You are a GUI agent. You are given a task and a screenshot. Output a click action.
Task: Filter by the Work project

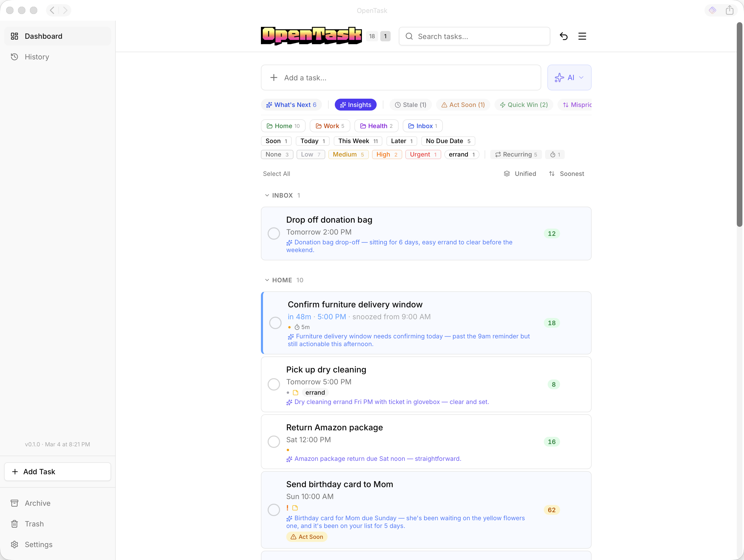[330, 126]
